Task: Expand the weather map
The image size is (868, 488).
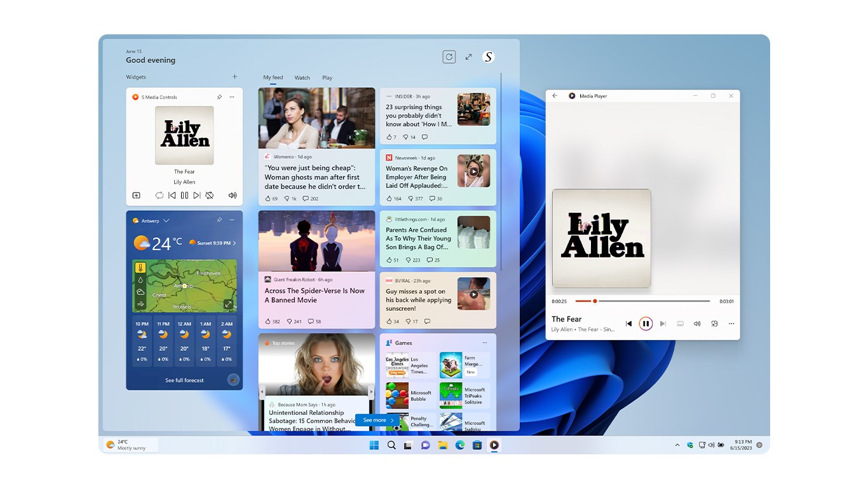Action: click(x=228, y=304)
